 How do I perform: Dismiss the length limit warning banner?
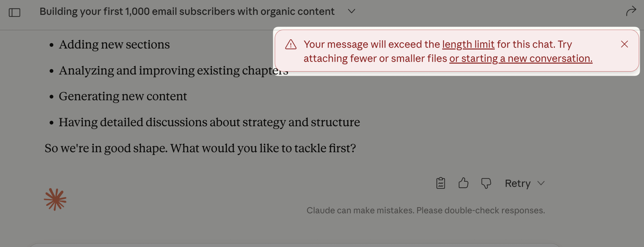624,44
